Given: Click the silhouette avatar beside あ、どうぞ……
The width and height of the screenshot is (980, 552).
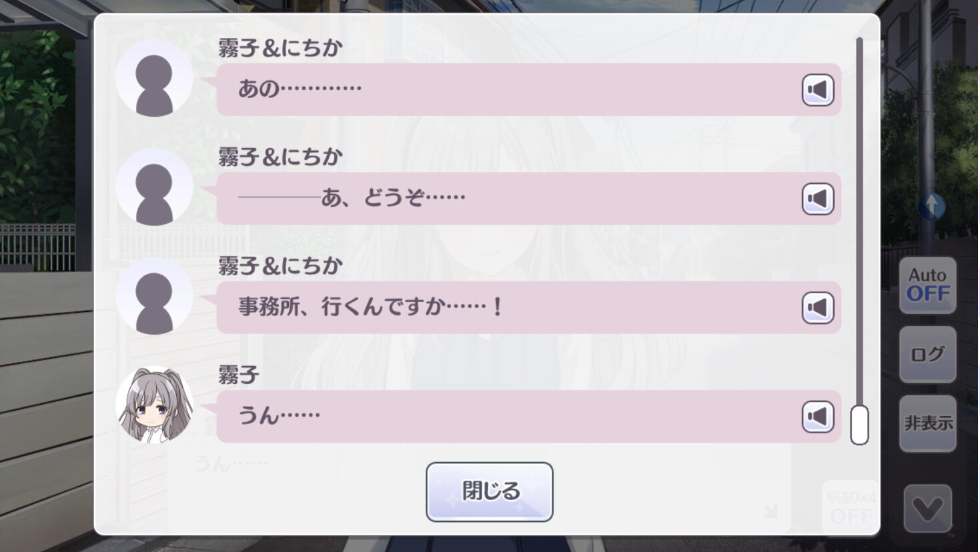Looking at the screenshot, I should 154,187.
